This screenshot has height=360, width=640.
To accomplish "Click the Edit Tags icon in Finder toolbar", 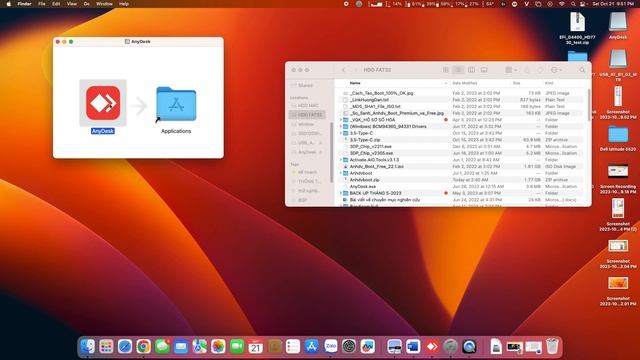I will (540, 70).
